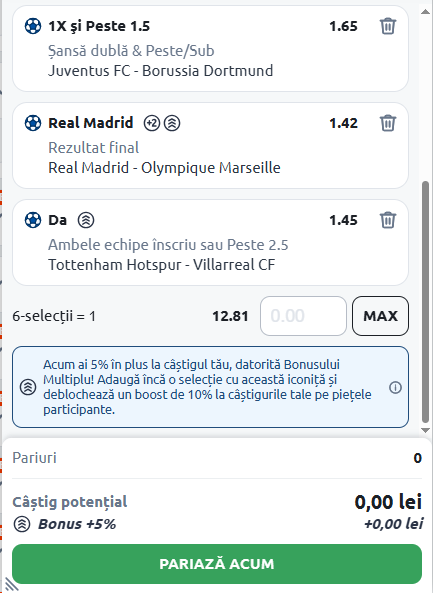Click the bonus chevron icon next to Da
433x593 pixels.
pyautogui.click(x=86, y=220)
